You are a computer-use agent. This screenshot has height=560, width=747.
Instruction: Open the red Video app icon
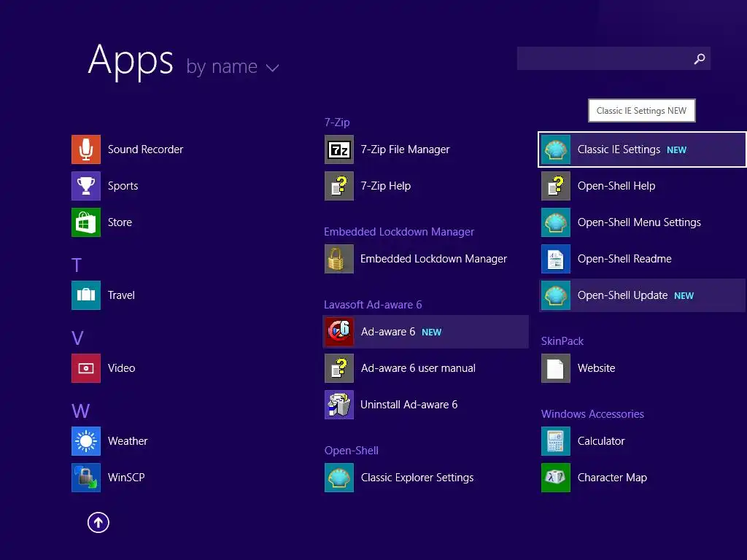pos(86,368)
